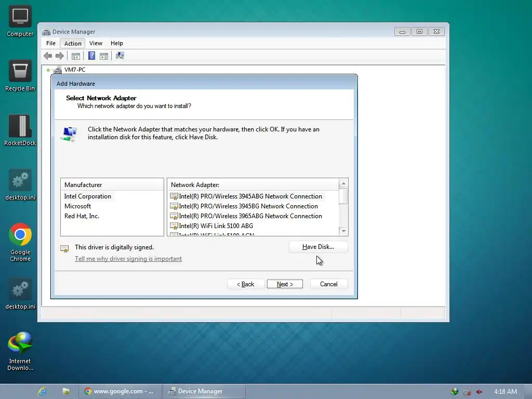Image resolution: width=532 pixels, height=399 pixels.
Task: Select the VM7-PC tree item
Action: (75, 70)
